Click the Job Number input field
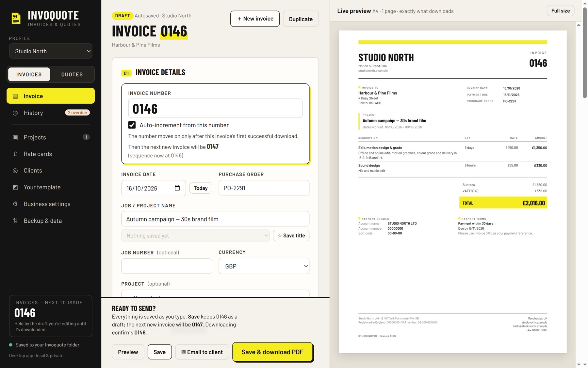The height and width of the screenshot is (368, 588). (167, 266)
